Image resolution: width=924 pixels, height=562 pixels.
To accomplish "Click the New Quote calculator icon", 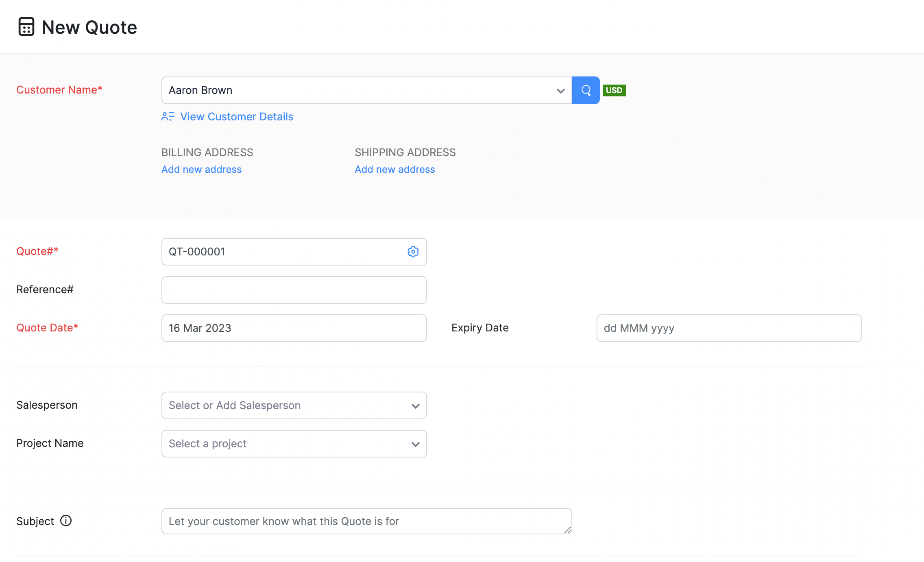I will click(26, 27).
